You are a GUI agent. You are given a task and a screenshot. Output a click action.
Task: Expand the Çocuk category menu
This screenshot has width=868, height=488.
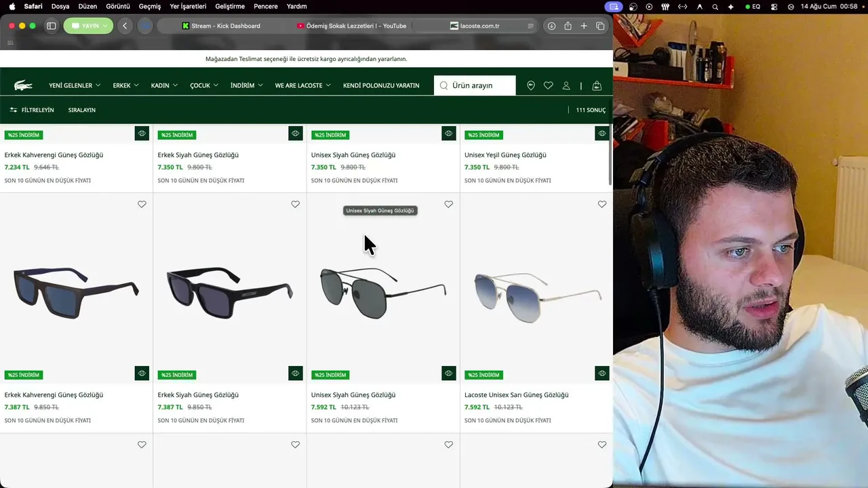[x=204, y=85]
